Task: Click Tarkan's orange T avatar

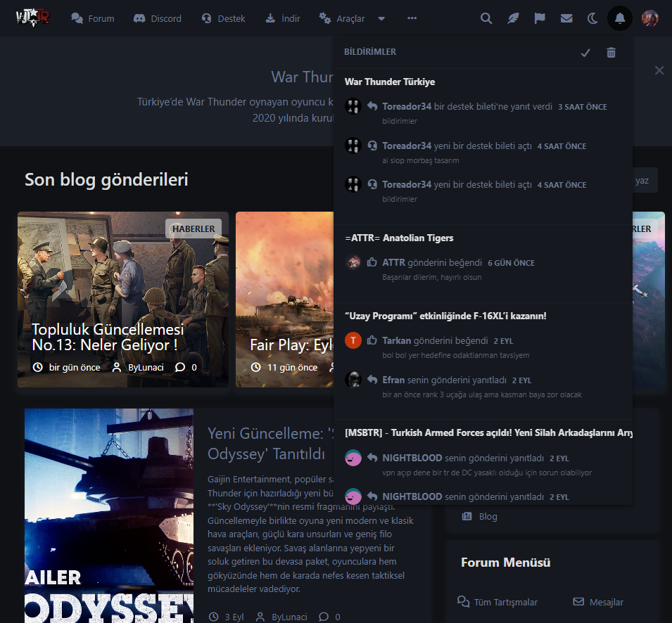Action: tap(353, 340)
